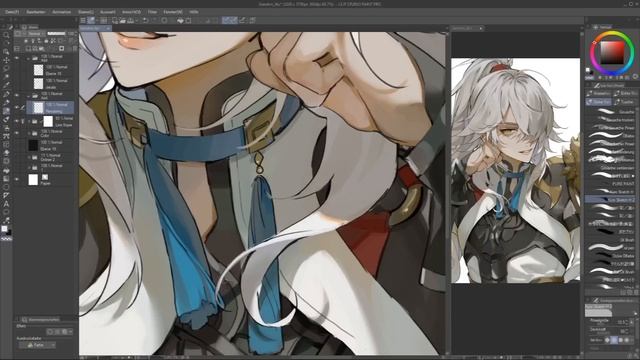Open the Ausdrucksfarbe Farbe dropdown
640x360 pixels.
pyautogui.click(x=37, y=345)
